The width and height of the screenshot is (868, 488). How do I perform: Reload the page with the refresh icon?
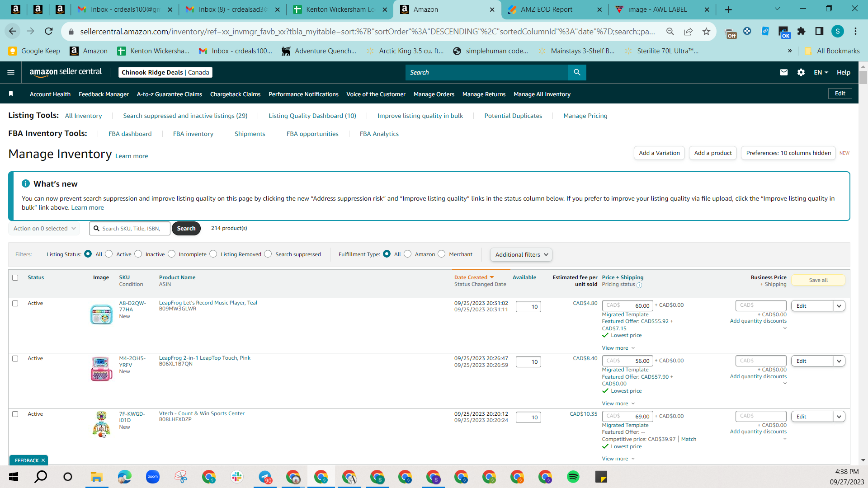coord(49,31)
